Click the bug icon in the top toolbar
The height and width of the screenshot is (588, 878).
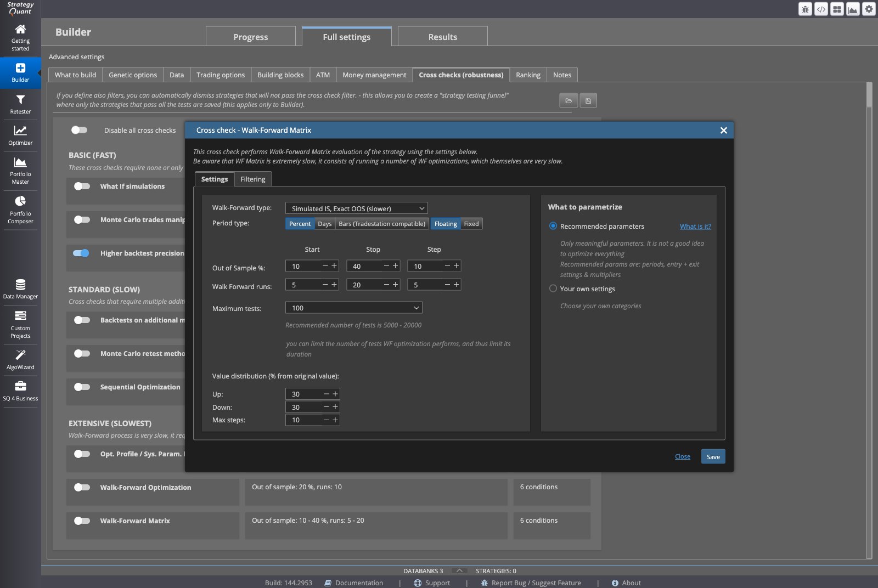(x=805, y=9)
